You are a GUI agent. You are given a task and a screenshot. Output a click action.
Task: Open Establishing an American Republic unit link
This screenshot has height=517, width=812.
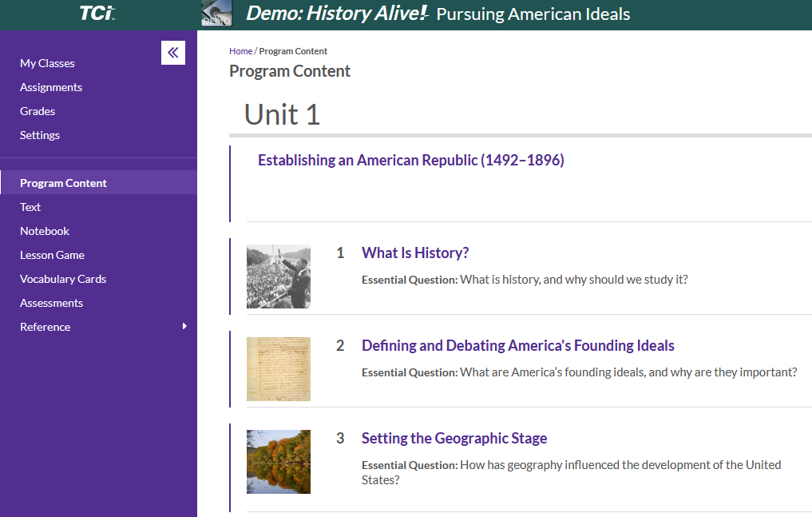[x=410, y=161]
